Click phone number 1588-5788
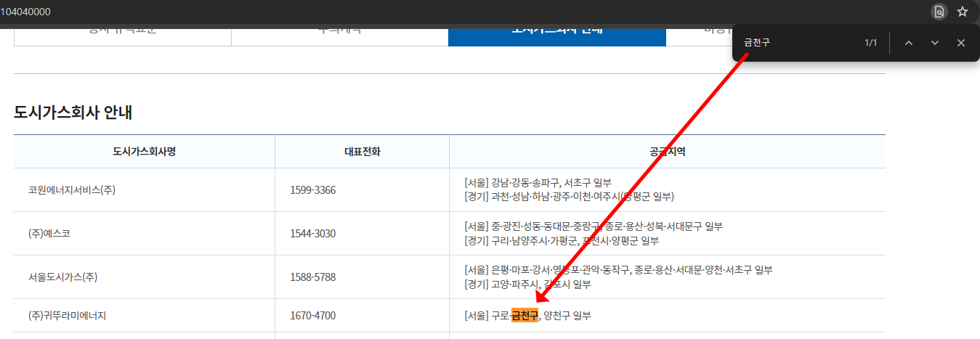The height and width of the screenshot is (339, 980). pos(312,277)
